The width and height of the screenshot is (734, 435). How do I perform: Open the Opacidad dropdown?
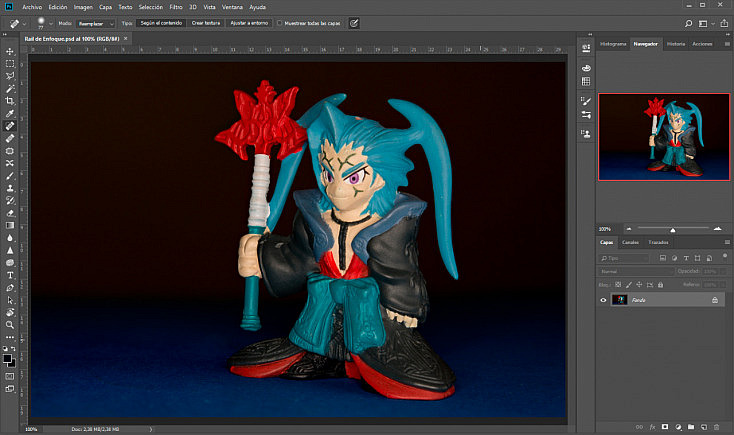coord(714,272)
